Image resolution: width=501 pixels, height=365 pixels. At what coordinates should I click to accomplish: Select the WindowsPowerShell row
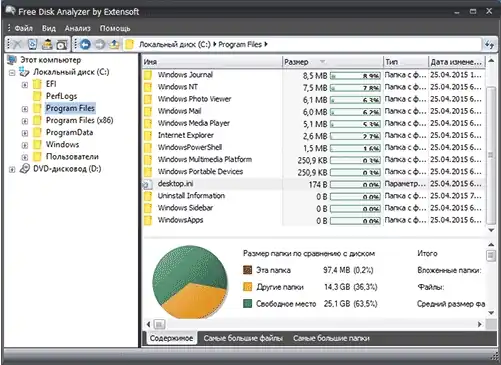(x=313, y=147)
